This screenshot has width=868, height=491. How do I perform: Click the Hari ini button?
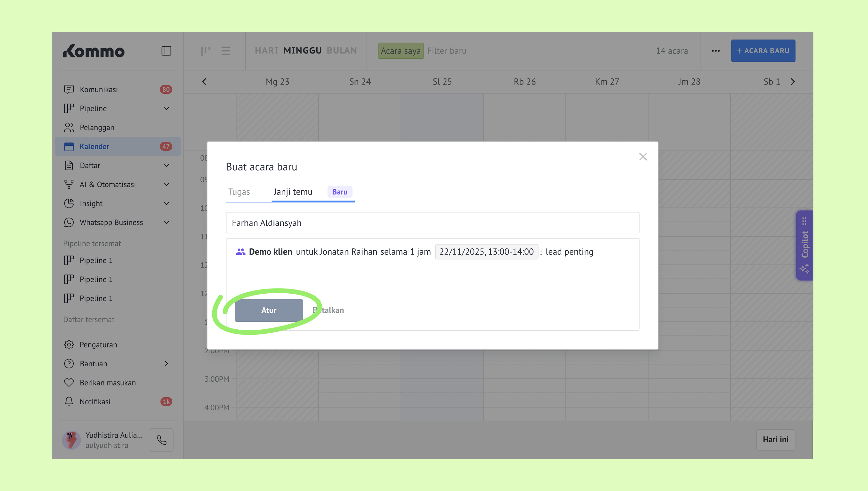[x=775, y=439]
